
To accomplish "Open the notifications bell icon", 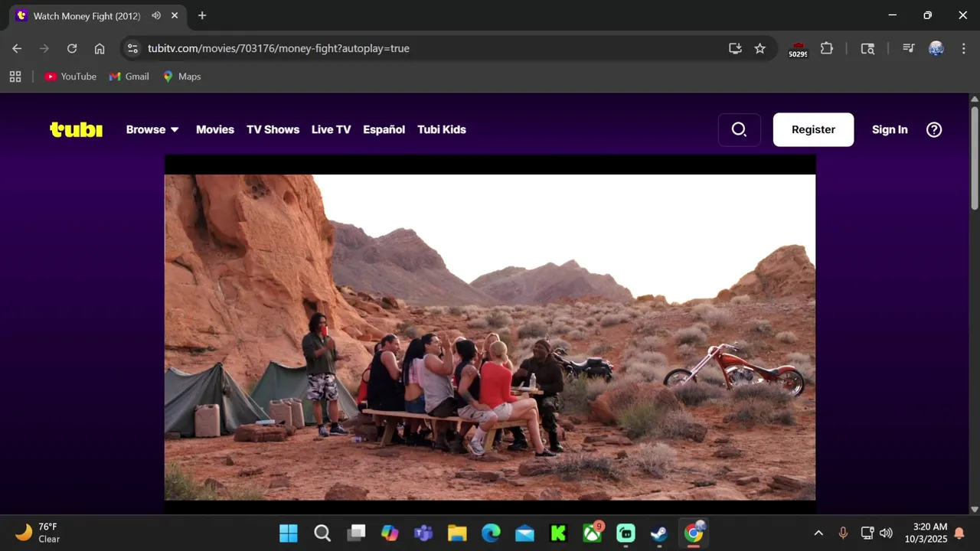I will click(x=959, y=533).
